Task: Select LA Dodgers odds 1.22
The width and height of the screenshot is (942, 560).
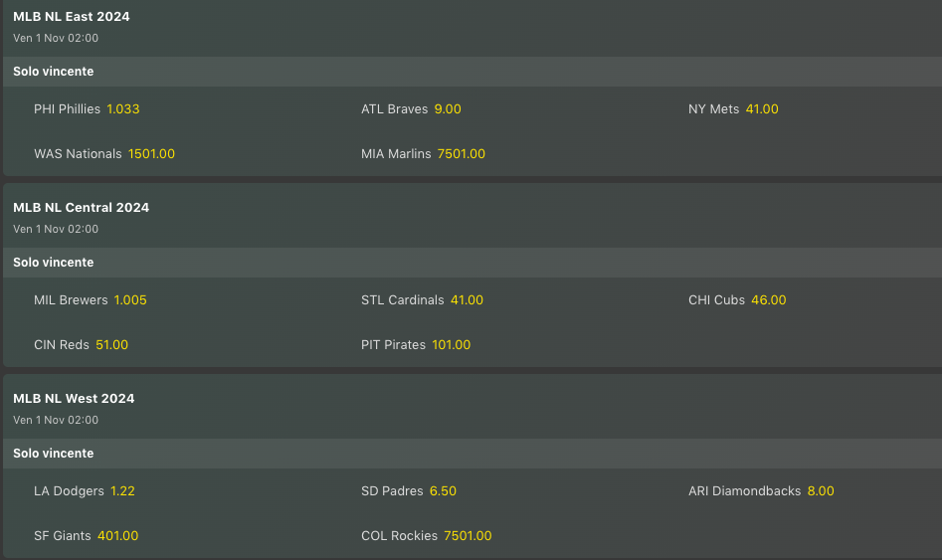Action: pos(122,491)
